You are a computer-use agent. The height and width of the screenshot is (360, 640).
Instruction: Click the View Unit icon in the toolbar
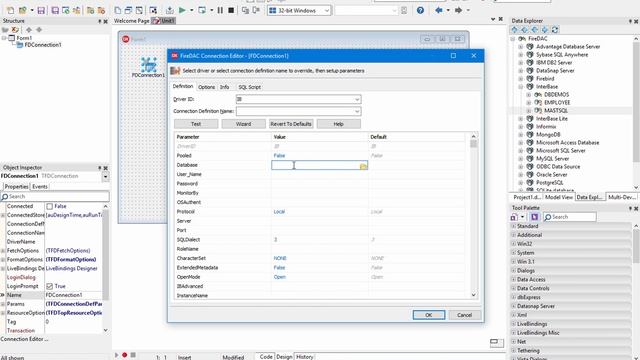coord(118,10)
